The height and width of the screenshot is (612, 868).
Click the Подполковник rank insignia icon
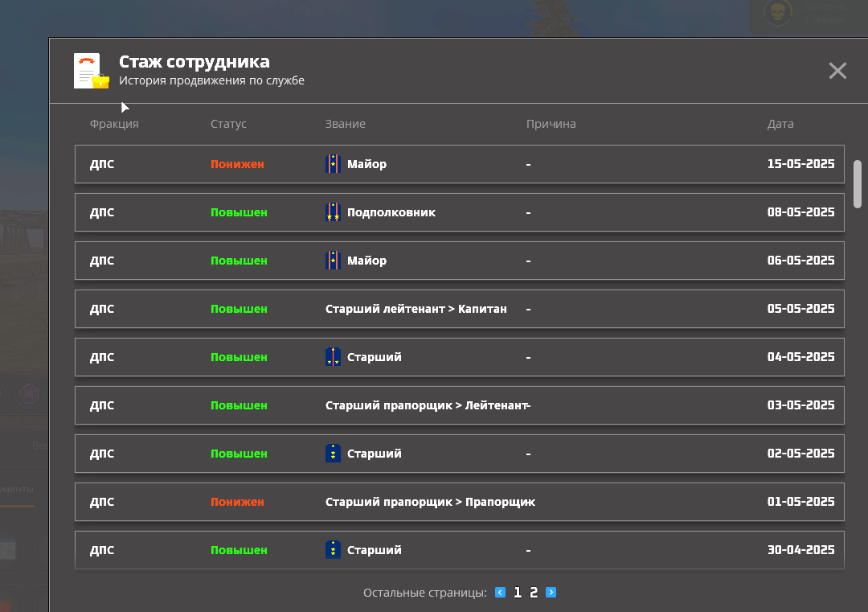click(333, 212)
